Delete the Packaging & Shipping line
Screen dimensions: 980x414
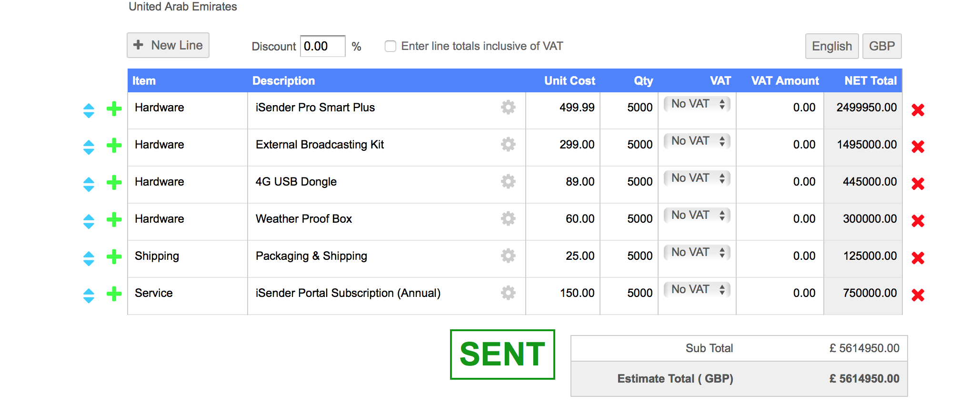click(x=918, y=258)
